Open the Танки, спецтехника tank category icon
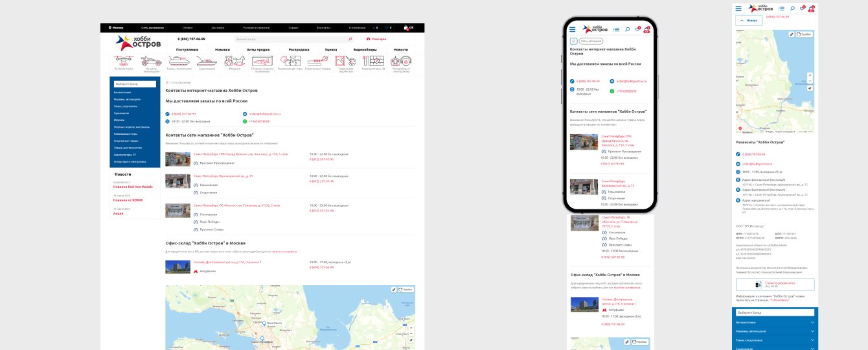Viewport: 868px width, 350px height. click(179, 60)
